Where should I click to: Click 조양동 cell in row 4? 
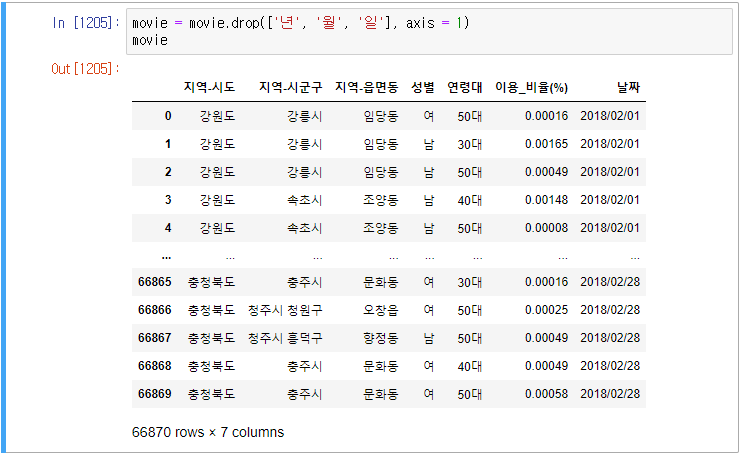pos(381,228)
